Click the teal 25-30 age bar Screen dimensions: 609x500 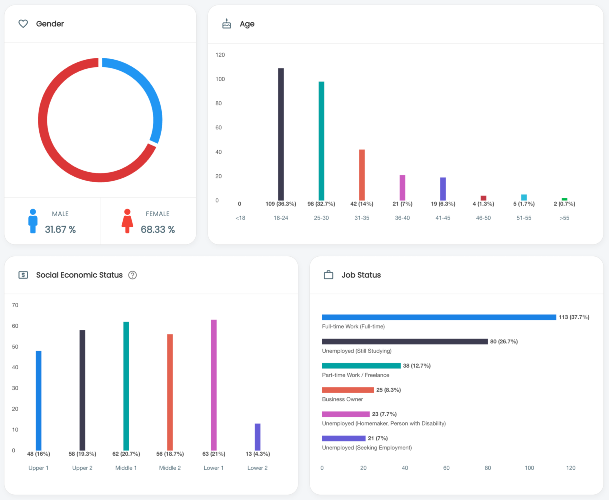[x=321, y=141]
